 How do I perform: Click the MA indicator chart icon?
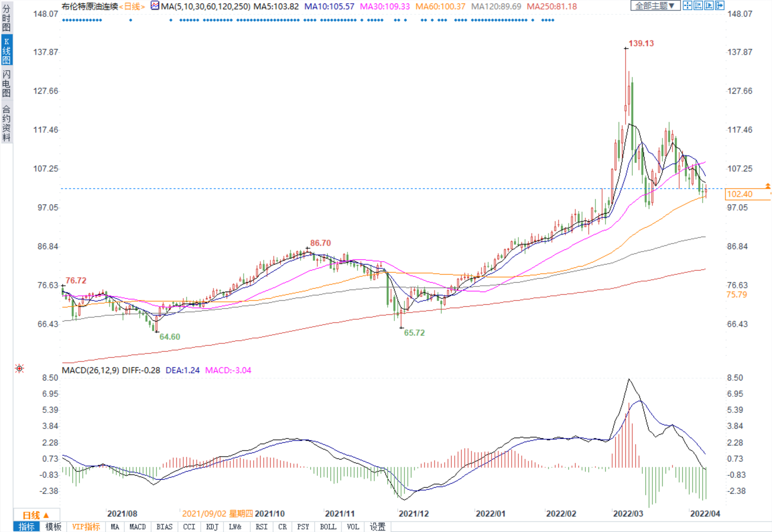pos(155,6)
